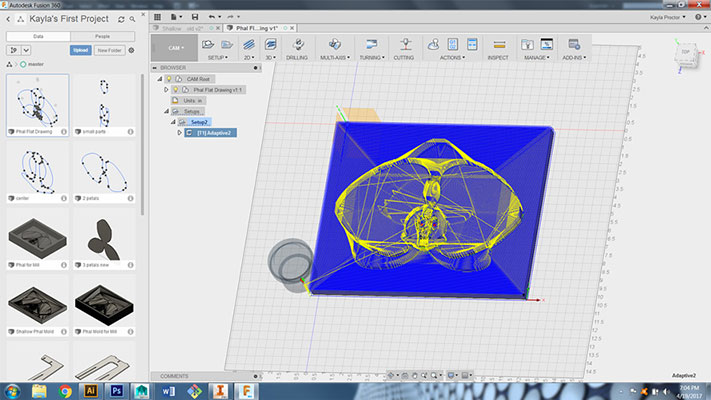Image resolution: width=711 pixels, height=400 pixels.
Task: Toggle Phal Flat Drawing v1:1 visibility lightbulb
Action: [176, 90]
